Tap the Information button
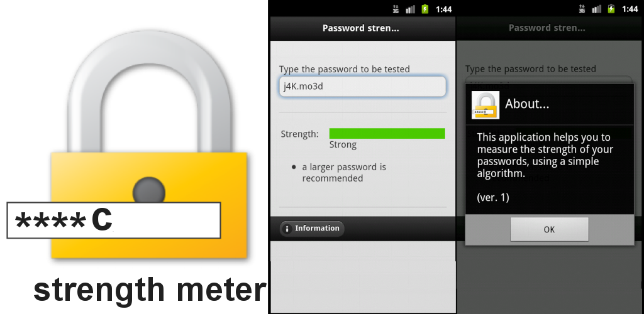This screenshot has height=314, width=644. (312, 229)
